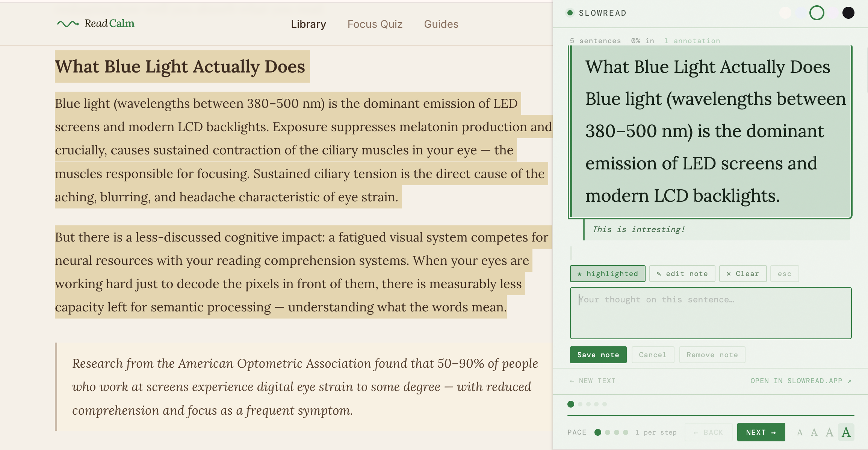This screenshot has width=868, height=450.
Task: Go to the Guides tab
Action: coord(441,24)
